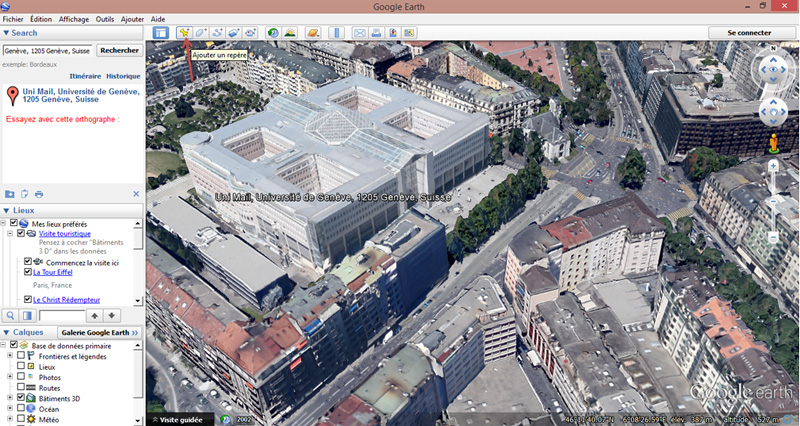Collapse the Mes lieux préférés tree node

click(3, 223)
